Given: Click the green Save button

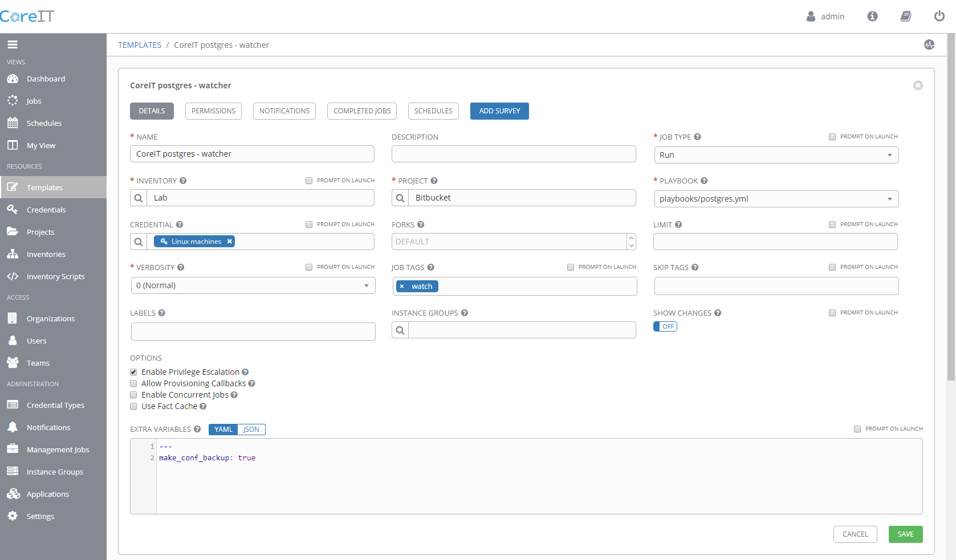Looking at the screenshot, I should pos(905,534).
